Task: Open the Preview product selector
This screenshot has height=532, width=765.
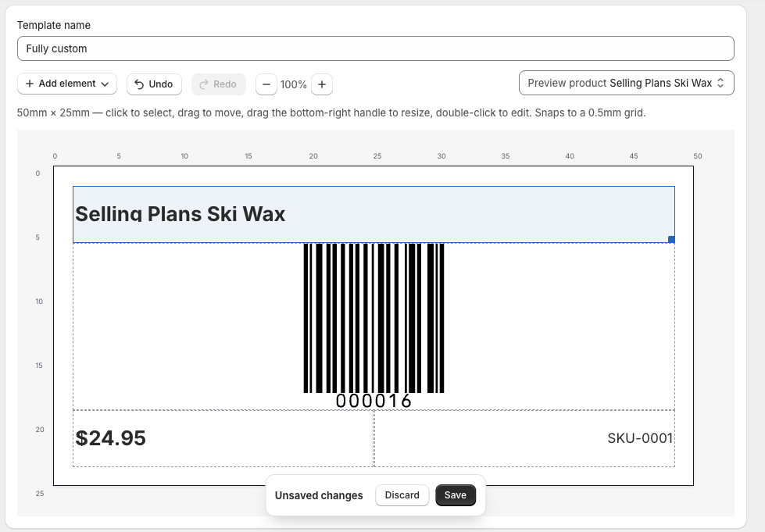Action: click(x=627, y=83)
